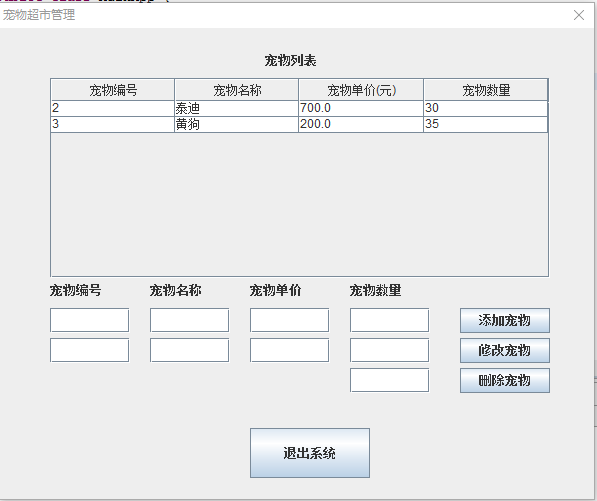Click the 宠物超市管理 window title
Viewport: 597px width, 501px height.
[x=39, y=15]
